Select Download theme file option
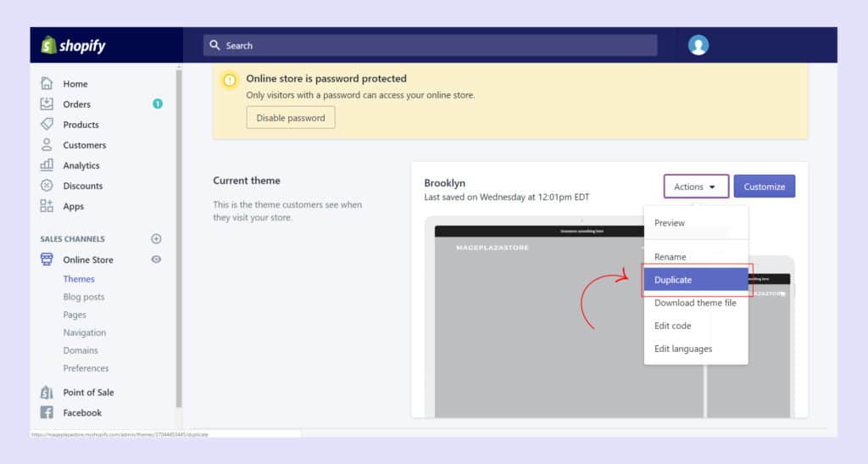 pyautogui.click(x=696, y=303)
